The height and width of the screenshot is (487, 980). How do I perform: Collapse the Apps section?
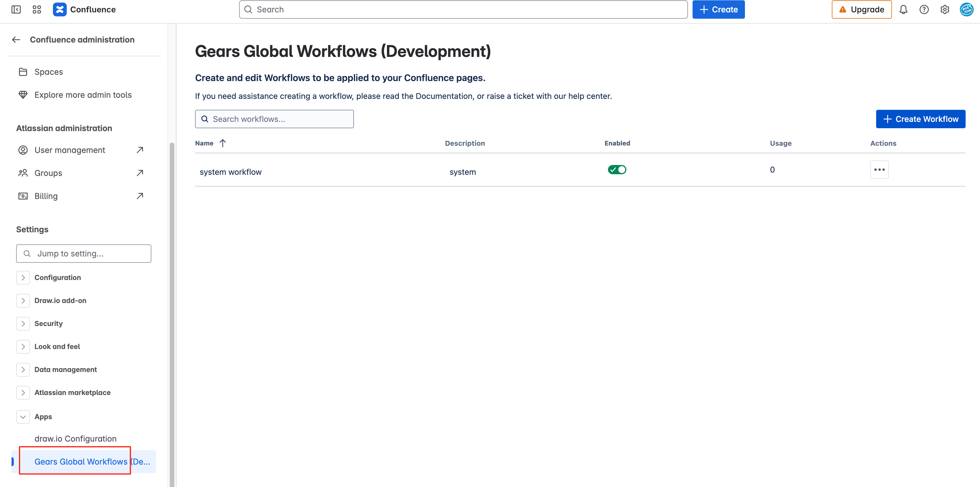pyautogui.click(x=23, y=417)
